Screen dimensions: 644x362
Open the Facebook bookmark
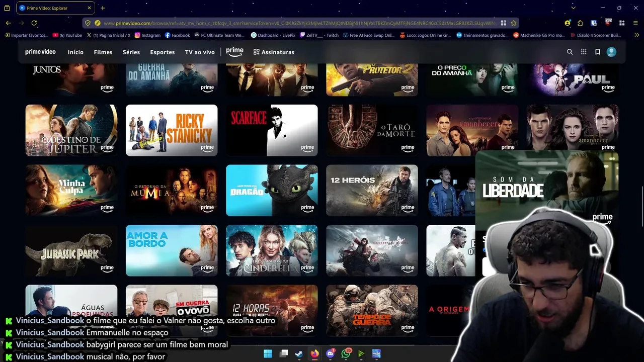[177, 35]
